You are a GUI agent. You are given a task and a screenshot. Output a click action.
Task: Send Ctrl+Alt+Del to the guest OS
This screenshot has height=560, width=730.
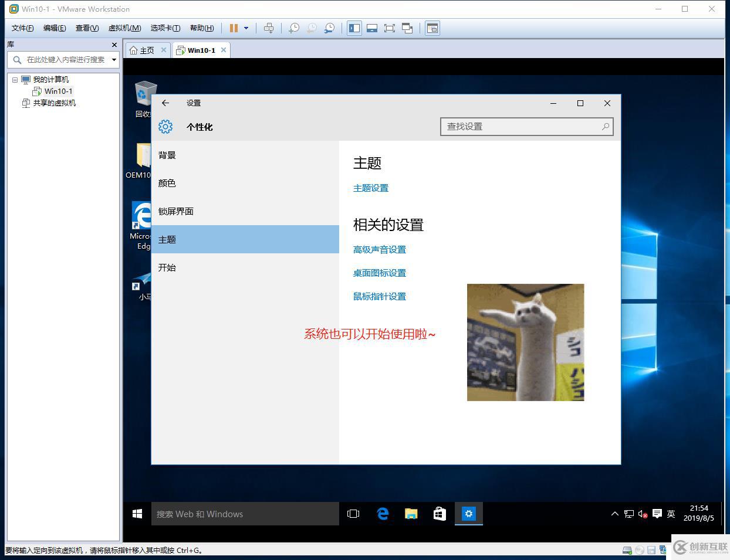coord(269,28)
